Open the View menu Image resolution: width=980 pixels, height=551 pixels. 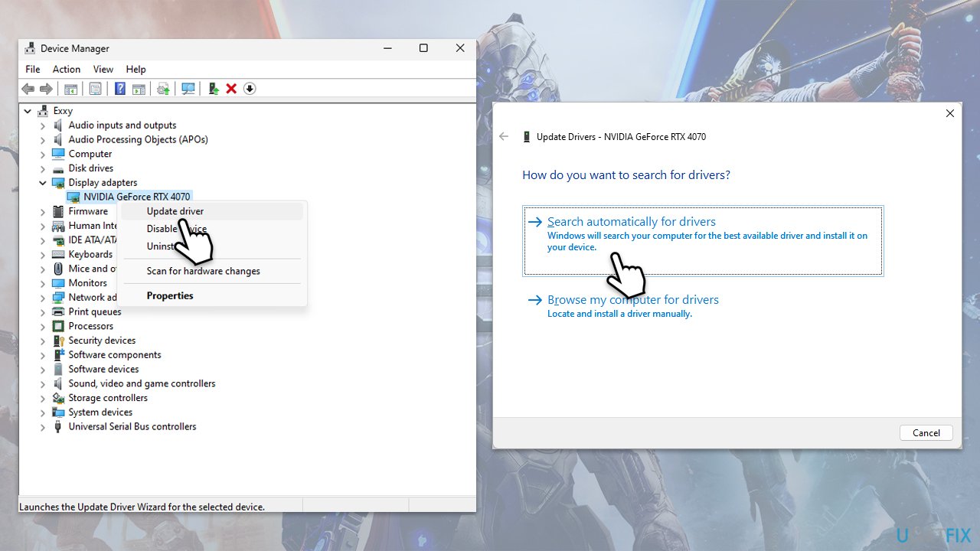coord(103,70)
